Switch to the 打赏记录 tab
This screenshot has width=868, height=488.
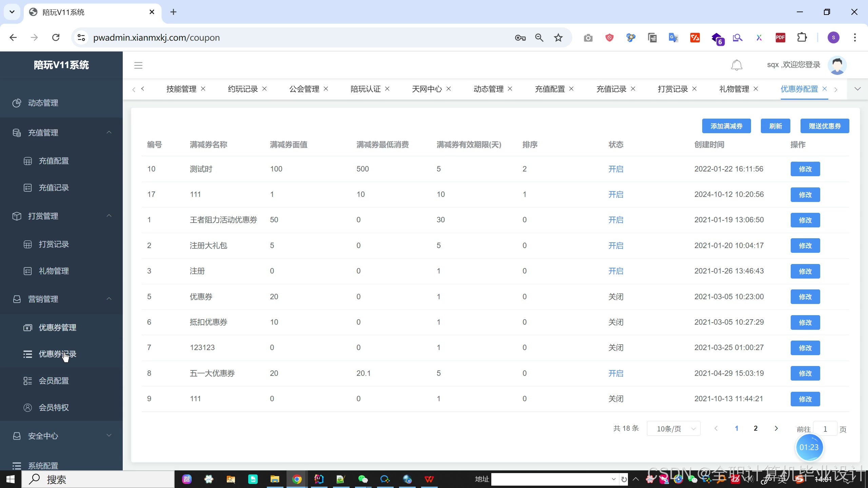click(673, 89)
